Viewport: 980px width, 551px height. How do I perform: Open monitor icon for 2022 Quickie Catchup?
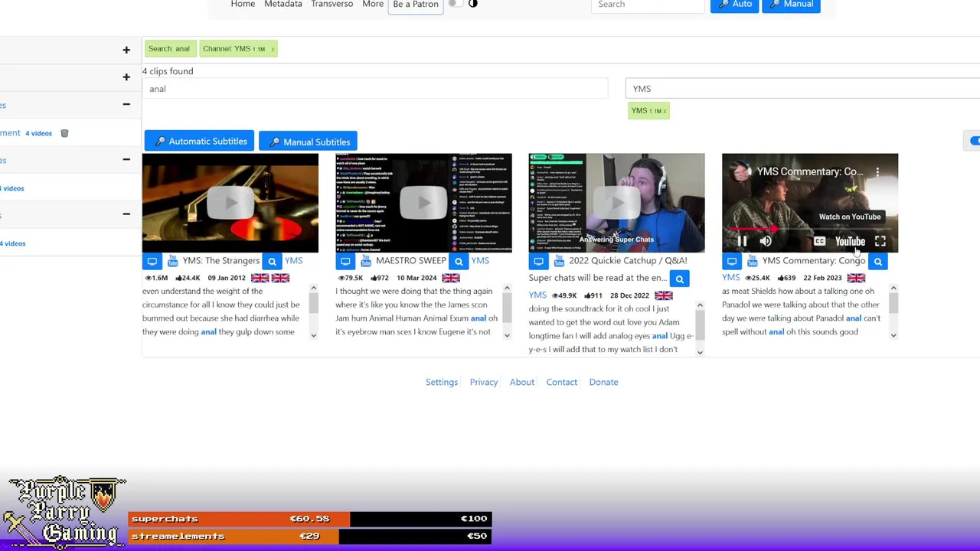point(538,261)
